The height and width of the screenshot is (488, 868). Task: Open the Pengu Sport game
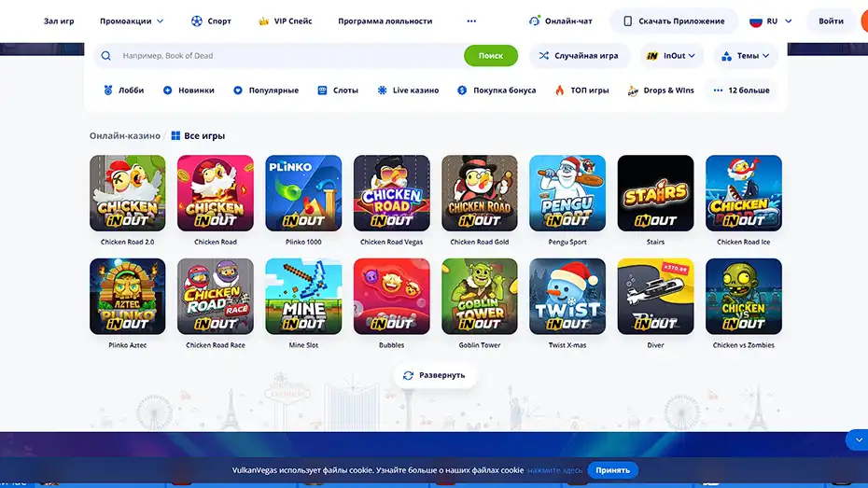click(567, 193)
